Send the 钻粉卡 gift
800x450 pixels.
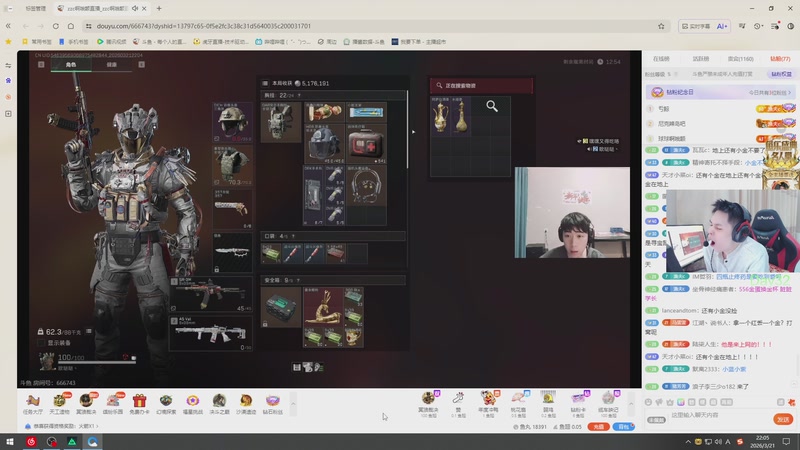pyautogui.click(x=578, y=405)
